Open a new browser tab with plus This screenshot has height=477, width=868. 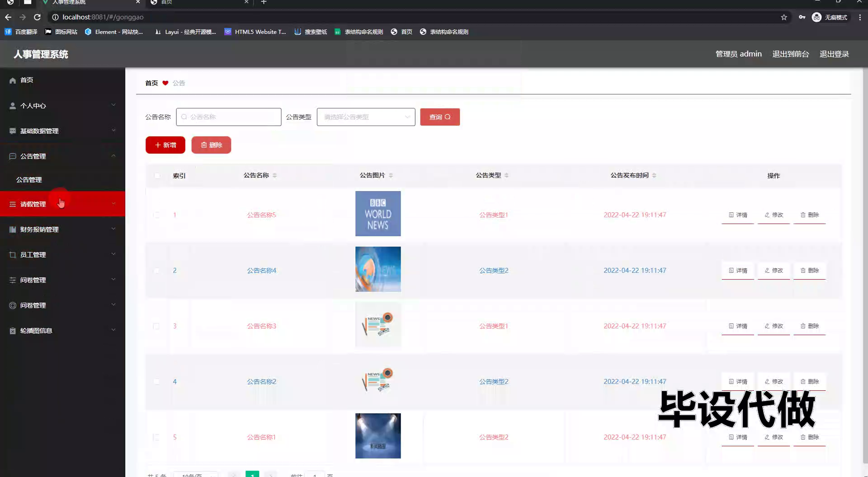tap(264, 2)
